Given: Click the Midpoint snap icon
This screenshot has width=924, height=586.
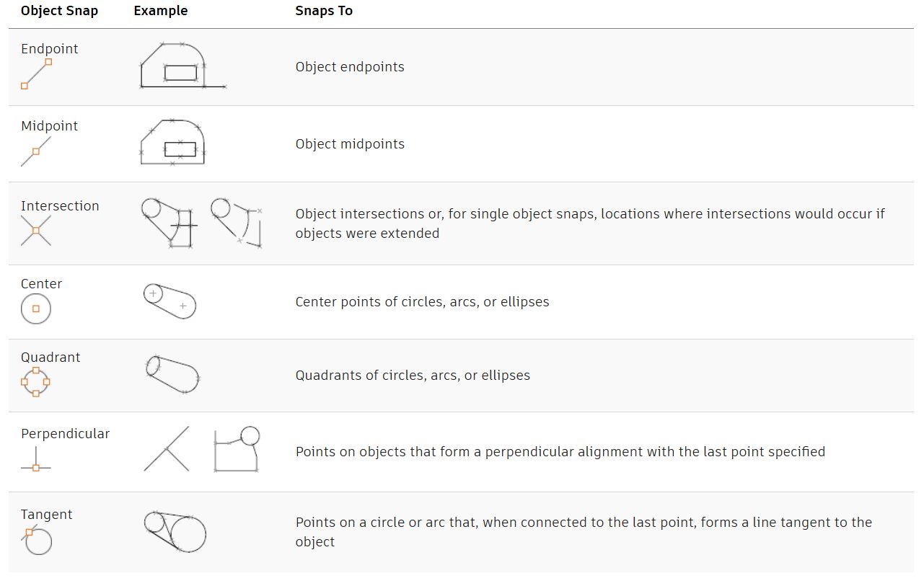Looking at the screenshot, I should click(36, 151).
